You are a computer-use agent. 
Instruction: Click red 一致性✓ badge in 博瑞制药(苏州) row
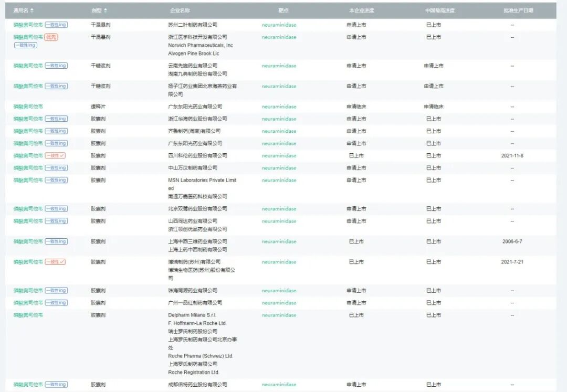pyautogui.click(x=55, y=261)
